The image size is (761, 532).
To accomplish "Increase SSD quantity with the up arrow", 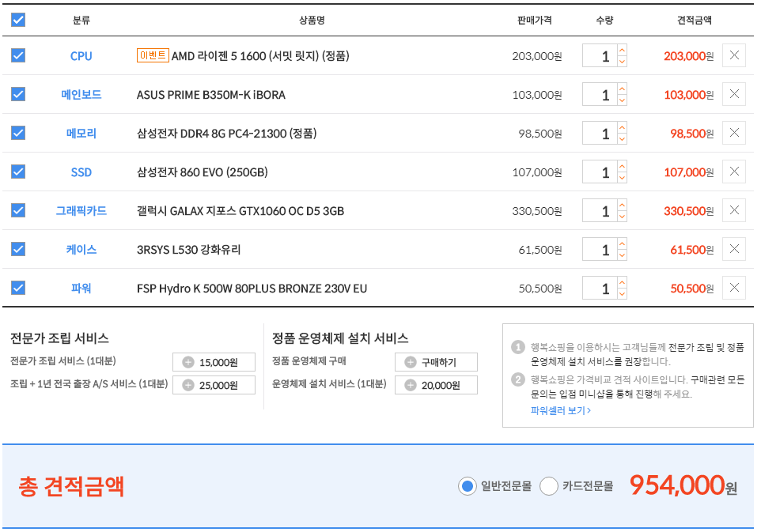I will click(x=622, y=166).
